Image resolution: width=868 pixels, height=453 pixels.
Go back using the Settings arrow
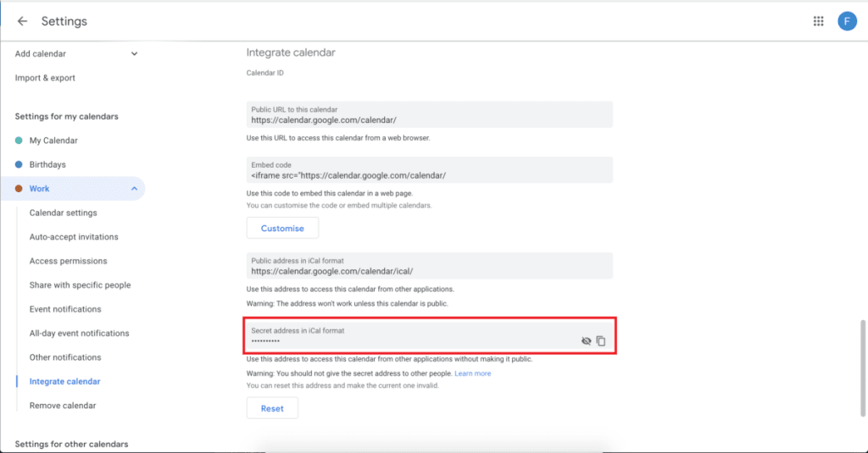[22, 21]
